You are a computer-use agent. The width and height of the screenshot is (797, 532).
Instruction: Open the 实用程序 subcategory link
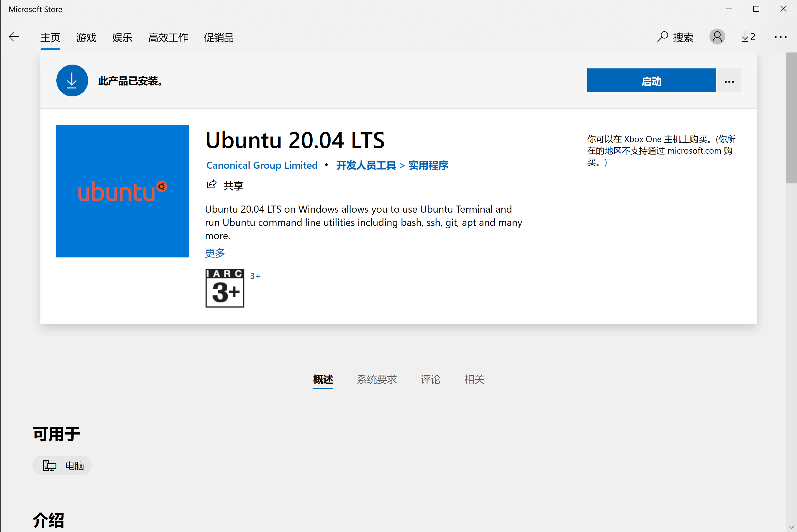click(x=428, y=165)
